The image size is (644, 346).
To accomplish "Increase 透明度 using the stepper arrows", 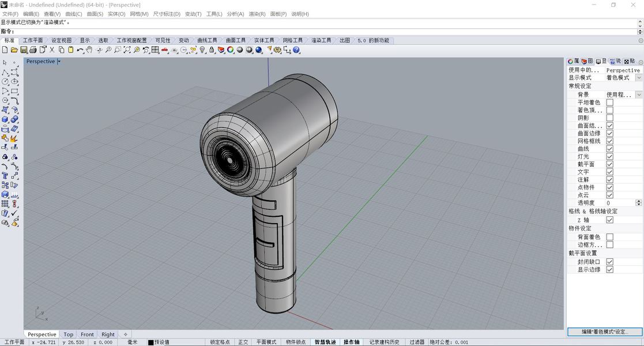I will [x=639, y=201].
